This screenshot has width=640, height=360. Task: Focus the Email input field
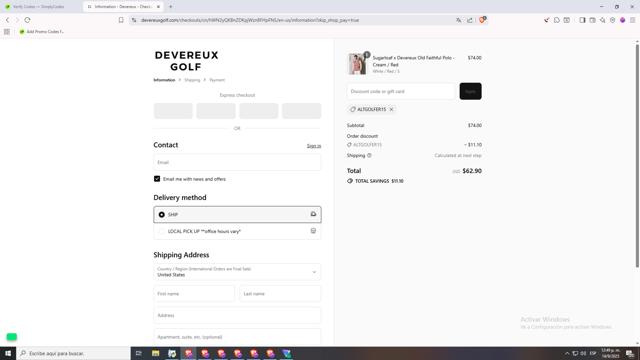pyautogui.click(x=237, y=162)
